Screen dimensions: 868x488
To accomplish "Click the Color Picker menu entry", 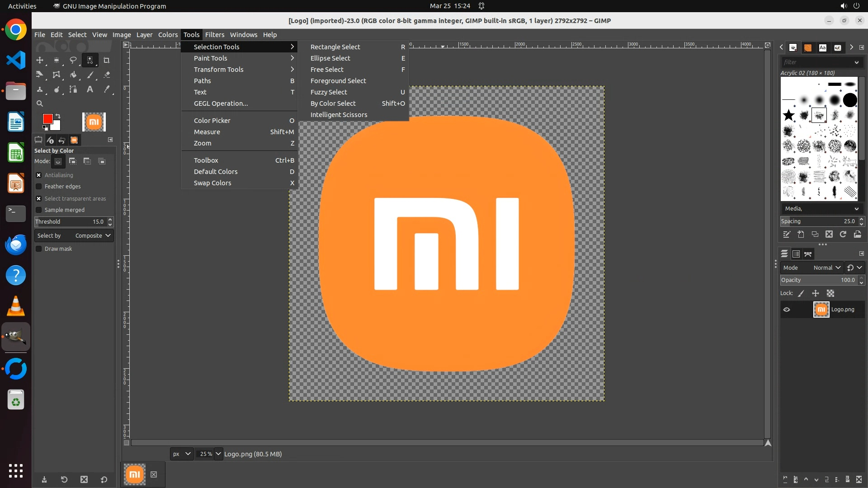I will (212, 121).
